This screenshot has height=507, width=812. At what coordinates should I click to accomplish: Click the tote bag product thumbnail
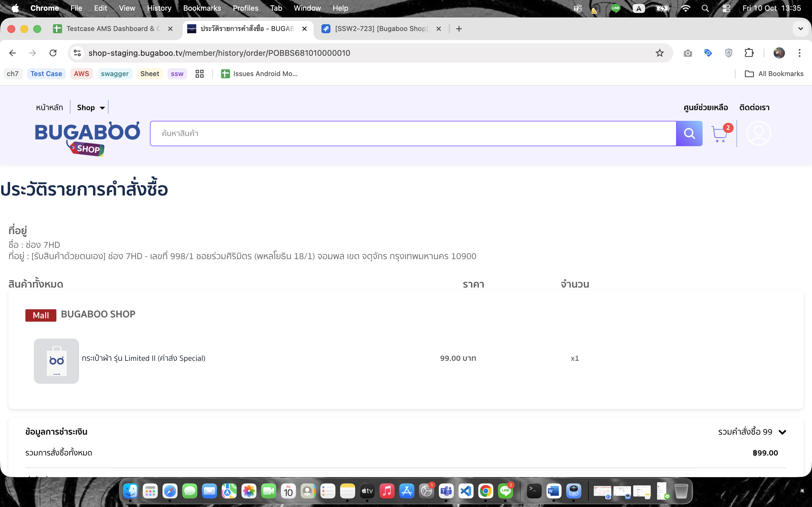pos(56,361)
